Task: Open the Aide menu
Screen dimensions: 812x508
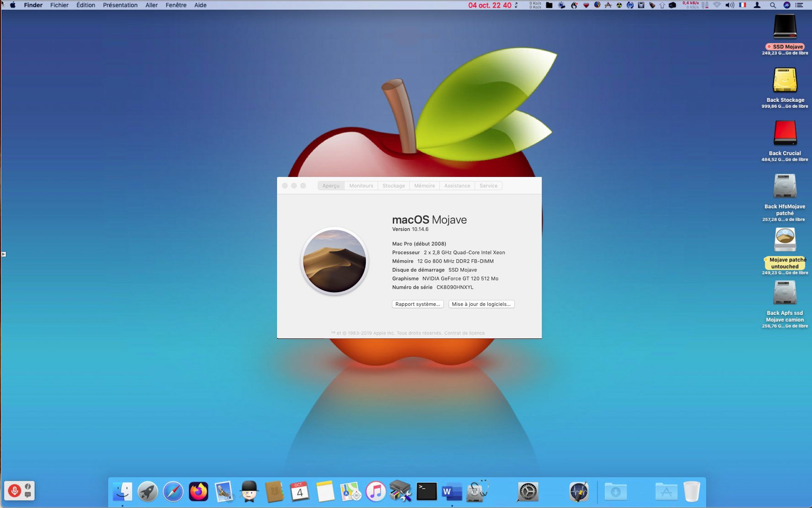Action: (200, 5)
